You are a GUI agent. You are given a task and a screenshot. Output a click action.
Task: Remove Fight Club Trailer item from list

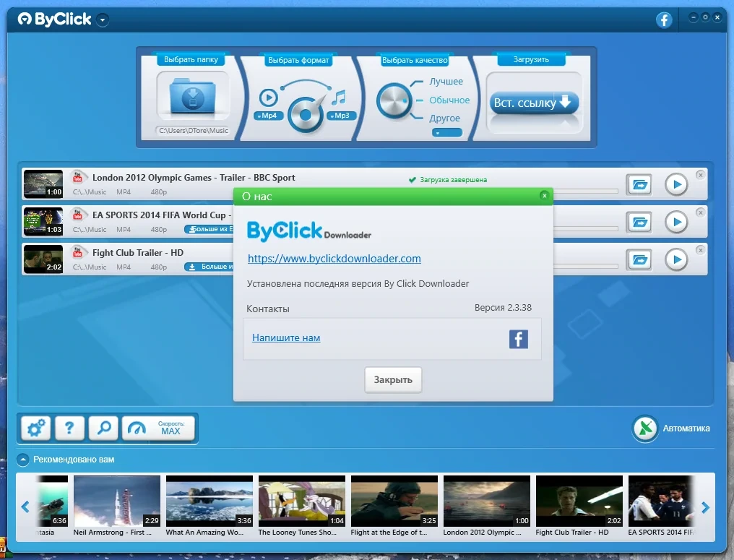coord(700,250)
